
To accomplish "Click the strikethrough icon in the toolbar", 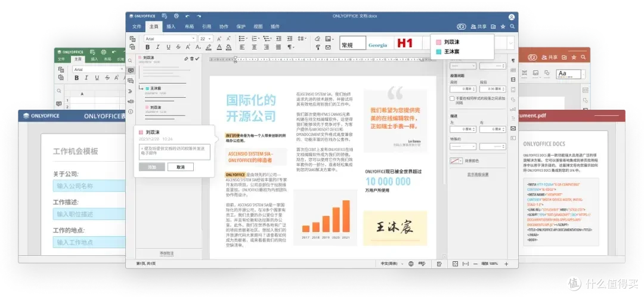I will click(x=178, y=47).
